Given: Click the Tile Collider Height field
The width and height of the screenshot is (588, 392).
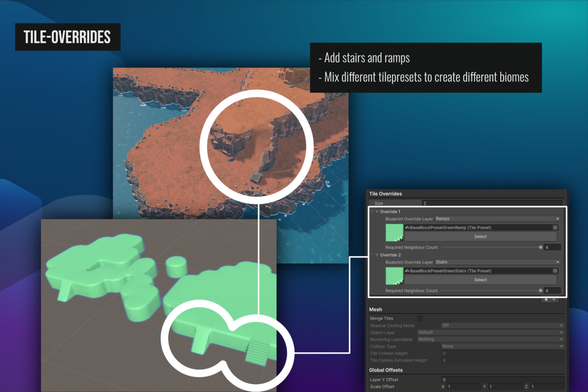Looking at the screenshot, I should tap(503, 353).
